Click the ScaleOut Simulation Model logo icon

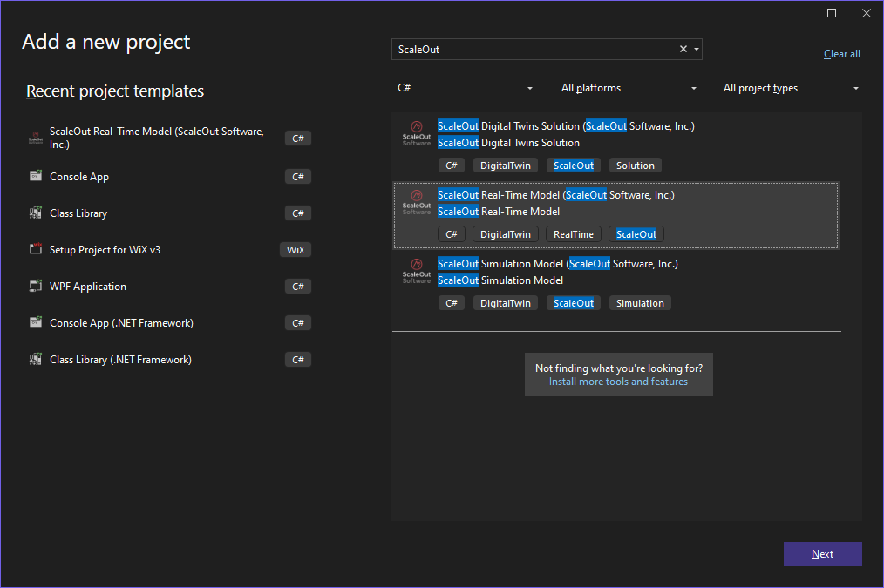click(x=417, y=271)
